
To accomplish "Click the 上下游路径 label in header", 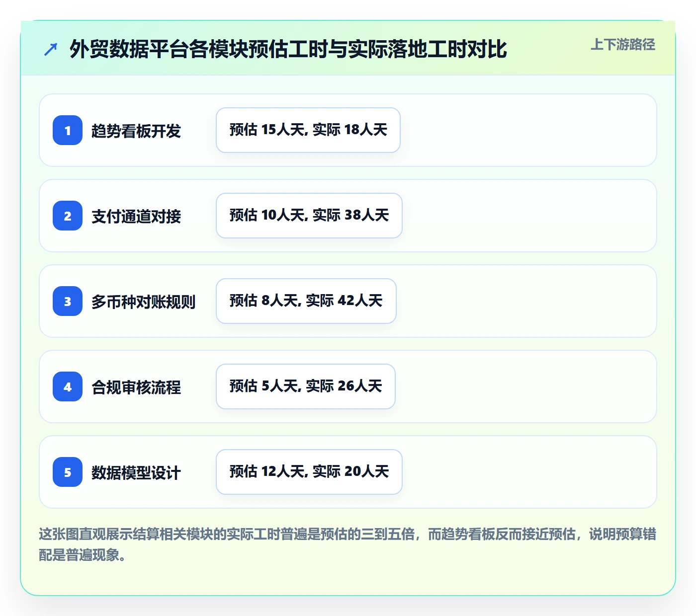I will pyautogui.click(x=623, y=45).
